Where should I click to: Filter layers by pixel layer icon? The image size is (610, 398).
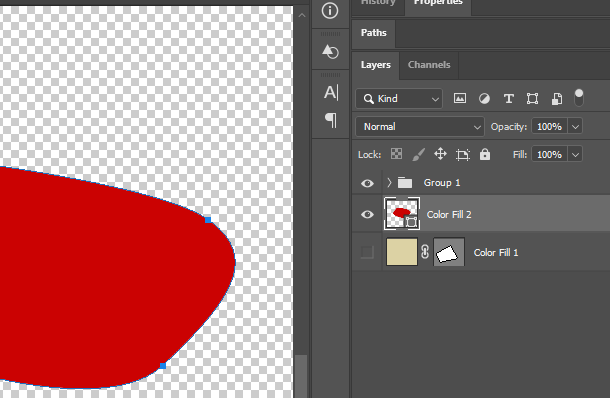(x=459, y=98)
